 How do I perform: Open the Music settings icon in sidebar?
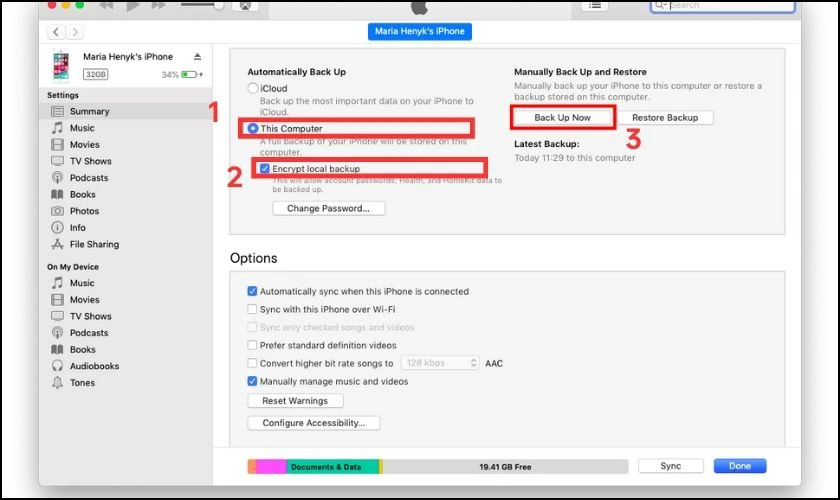point(57,128)
